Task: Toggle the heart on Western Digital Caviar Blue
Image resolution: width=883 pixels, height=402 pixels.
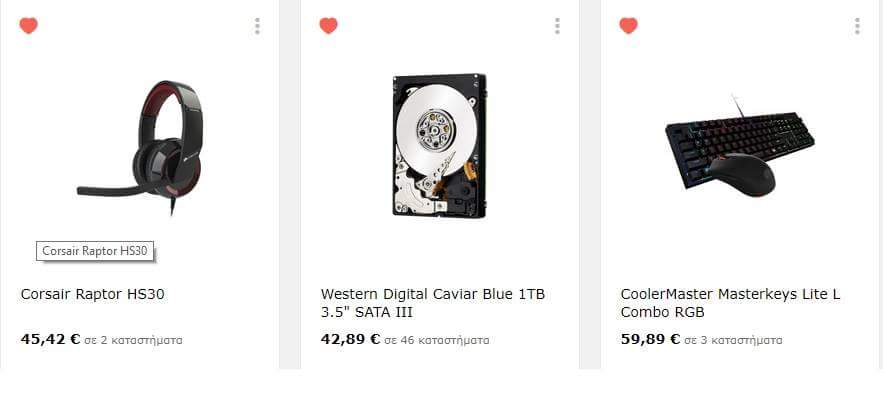Action: (328, 26)
